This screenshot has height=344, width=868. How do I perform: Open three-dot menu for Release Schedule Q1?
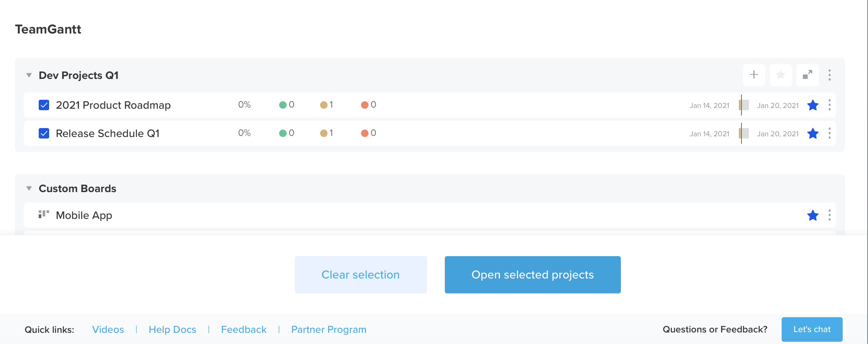pyautogui.click(x=829, y=133)
